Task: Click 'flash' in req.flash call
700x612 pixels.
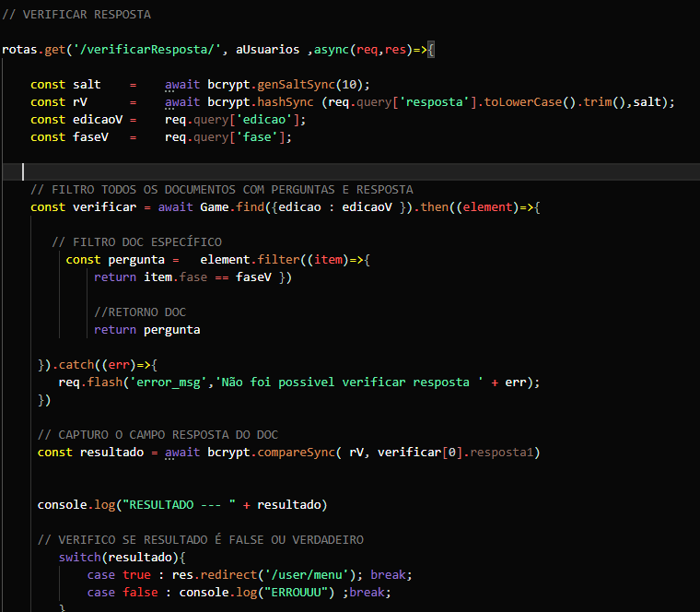Action: (104, 382)
